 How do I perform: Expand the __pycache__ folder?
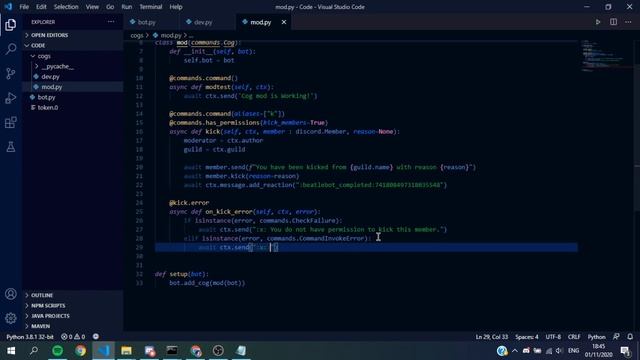[73, 66]
